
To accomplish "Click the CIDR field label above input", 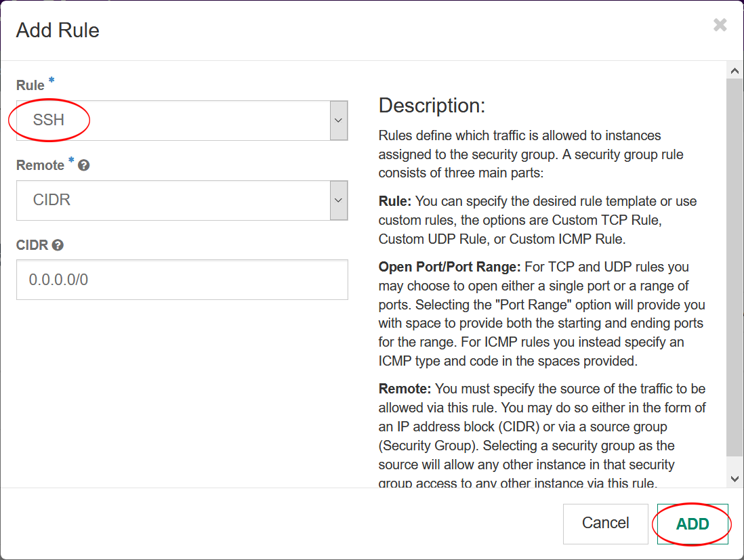I will click(32, 245).
